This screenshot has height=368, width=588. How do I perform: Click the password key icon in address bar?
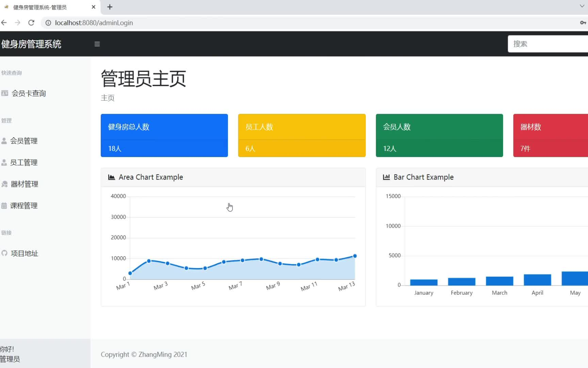click(x=583, y=23)
